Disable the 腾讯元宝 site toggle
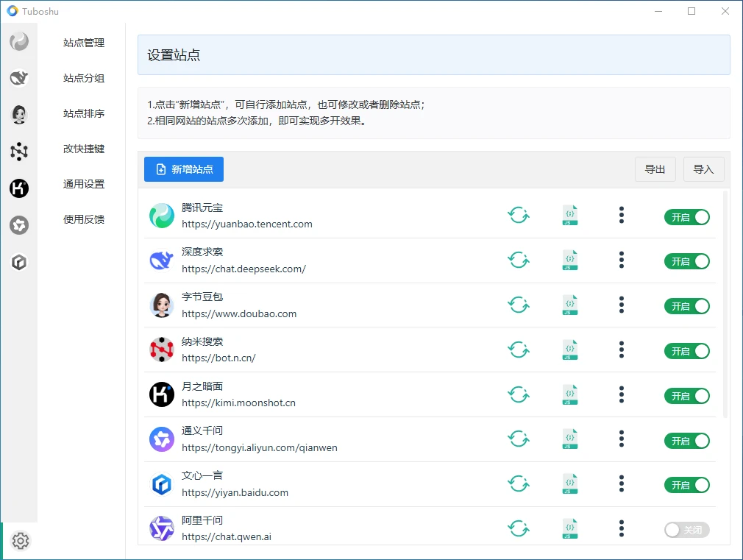This screenshot has height=560, width=743. click(686, 217)
